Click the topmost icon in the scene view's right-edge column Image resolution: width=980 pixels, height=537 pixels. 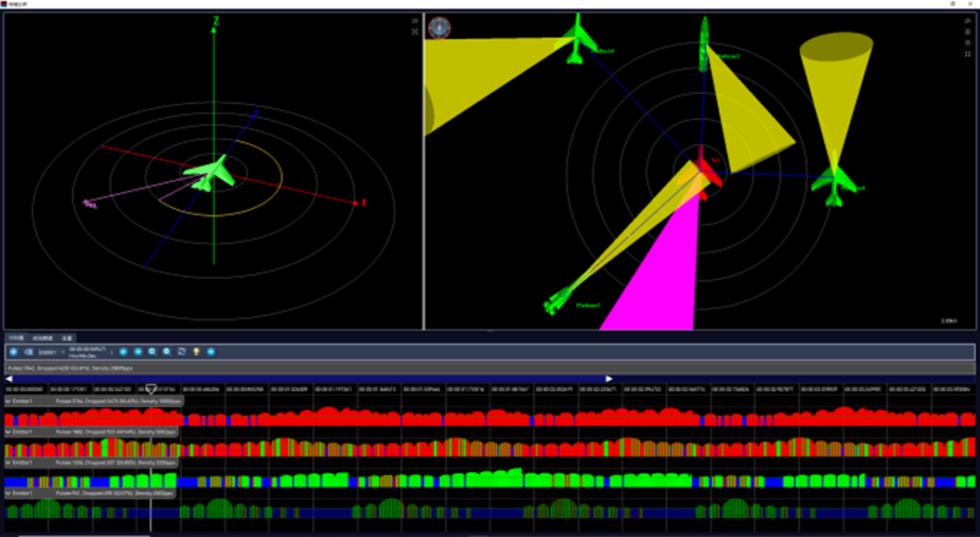pyautogui.click(x=968, y=21)
